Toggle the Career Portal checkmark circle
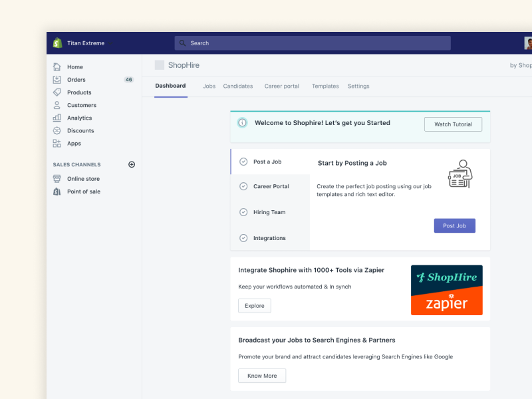The image size is (532, 399). coord(243,186)
